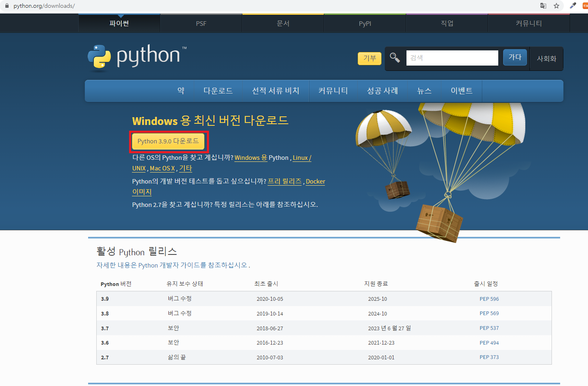
Task: Click the search magnifier icon
Action: (395, 58)
